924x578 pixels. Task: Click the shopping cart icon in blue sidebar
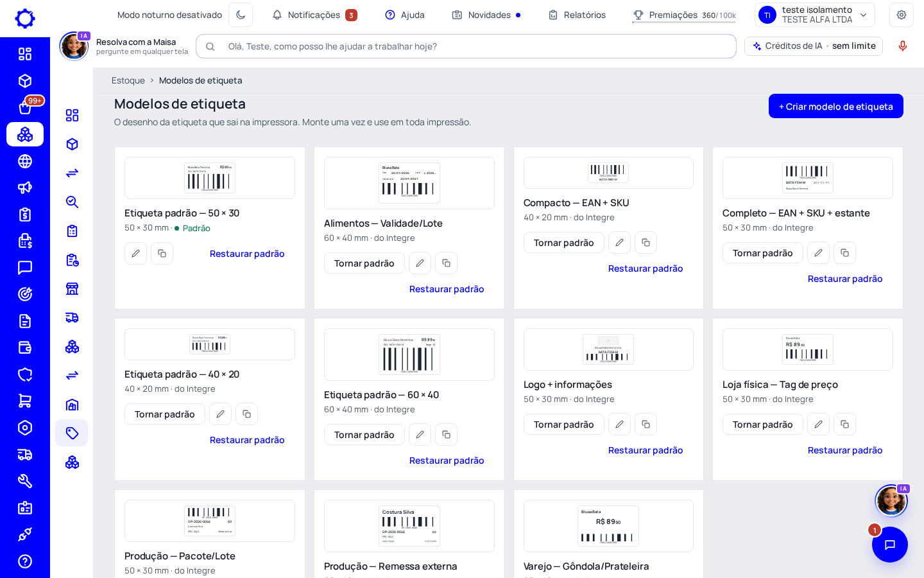(25, 401)
